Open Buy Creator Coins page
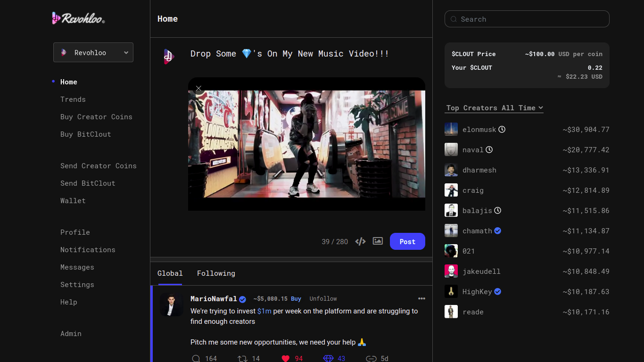The image size is (644, 362). [x=96, y=117]
